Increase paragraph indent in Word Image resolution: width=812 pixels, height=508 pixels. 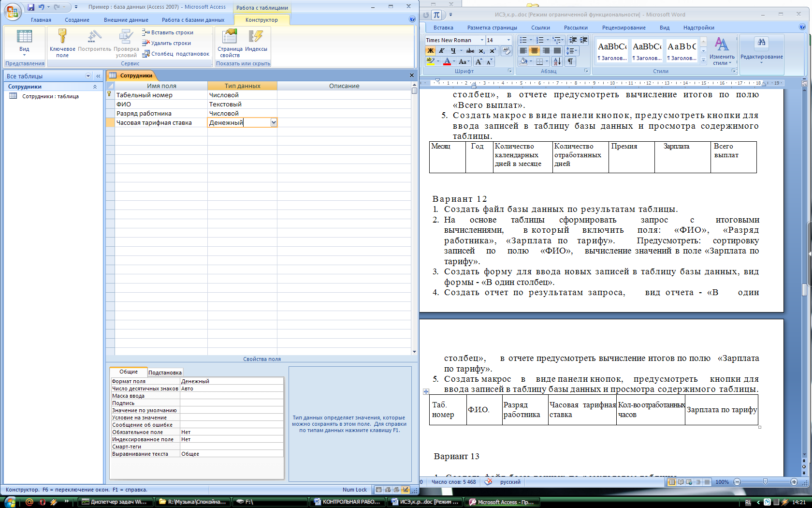click(584, 40)
